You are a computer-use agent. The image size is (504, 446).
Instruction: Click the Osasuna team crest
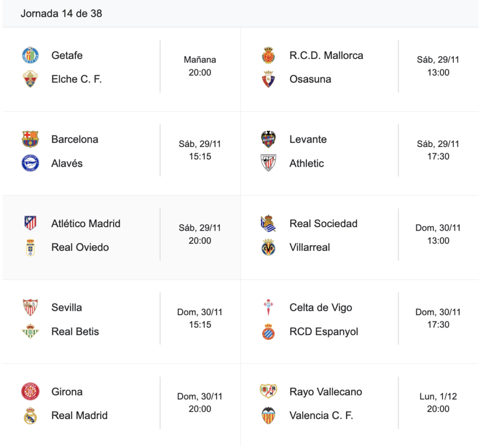tap(268, 79)
